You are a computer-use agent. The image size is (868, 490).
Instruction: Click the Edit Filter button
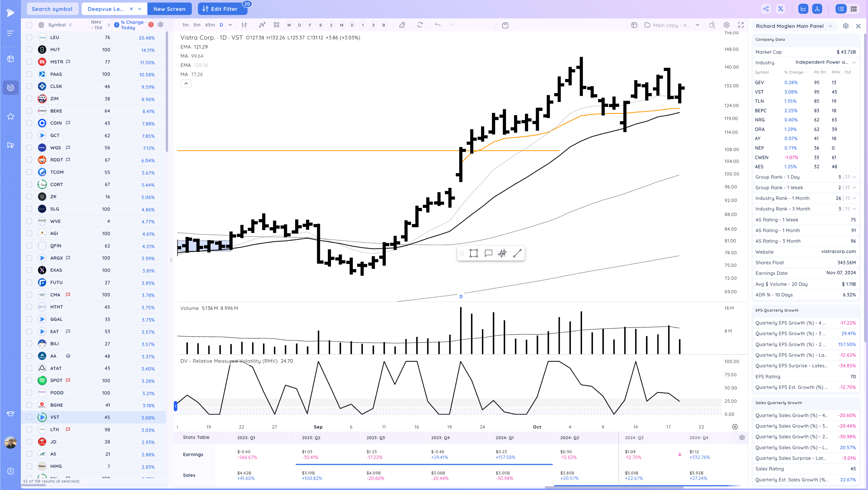point(222,9)
